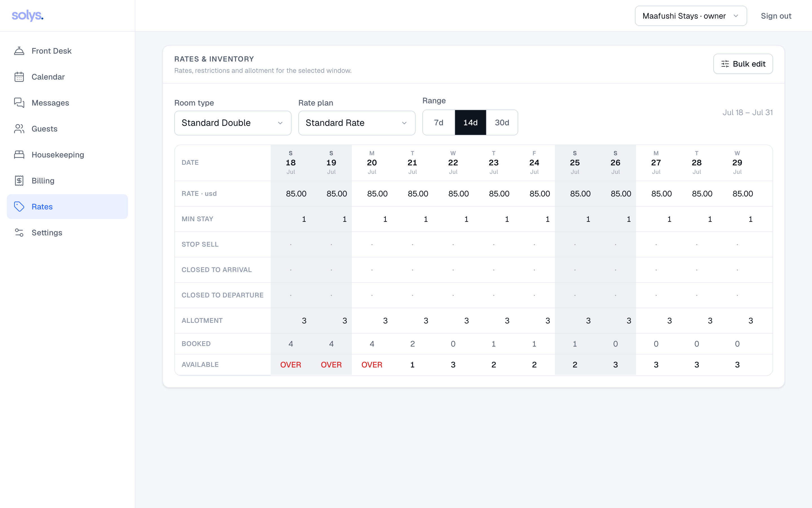This screenshot has width=812, height=508.
Task: Edit the rate field for Jul 22
Action: pos(454,194)
